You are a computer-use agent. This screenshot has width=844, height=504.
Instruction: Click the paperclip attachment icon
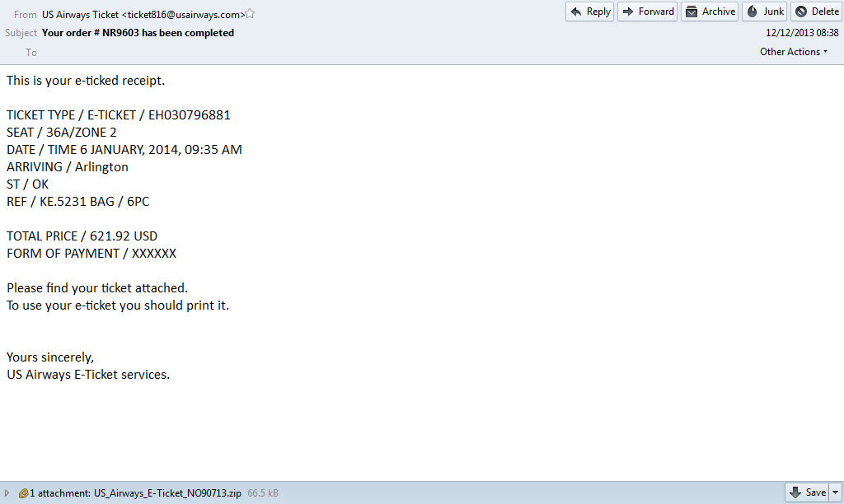coord(23,493)
